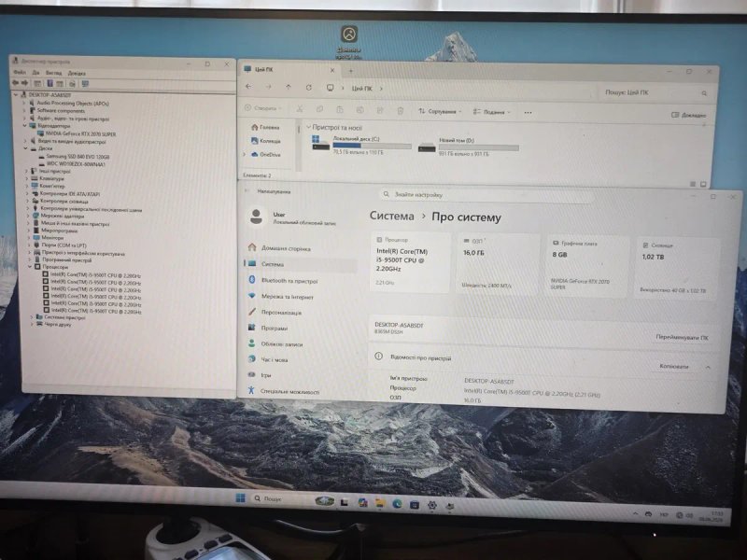Click the Cut scissors icon in Explorer

300,109
